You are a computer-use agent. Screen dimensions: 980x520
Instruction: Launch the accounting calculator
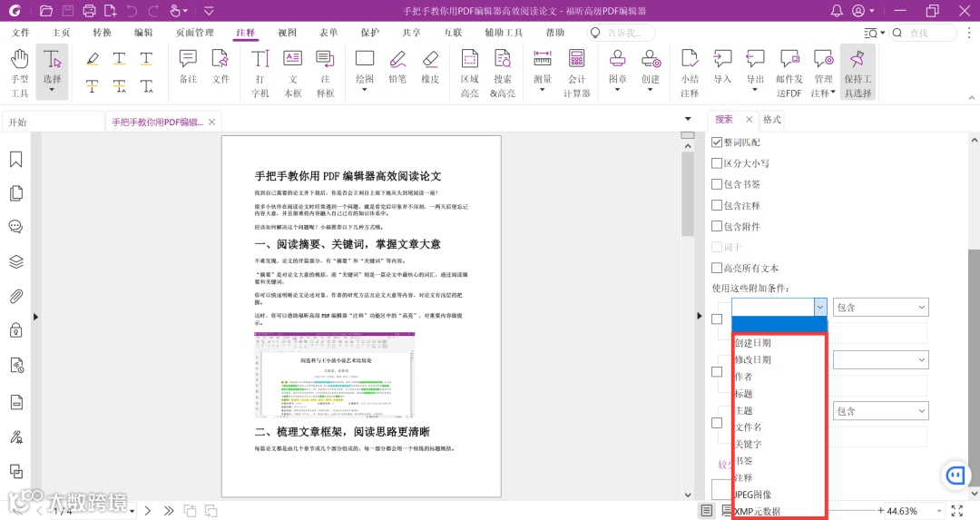(x=577, y=74)
